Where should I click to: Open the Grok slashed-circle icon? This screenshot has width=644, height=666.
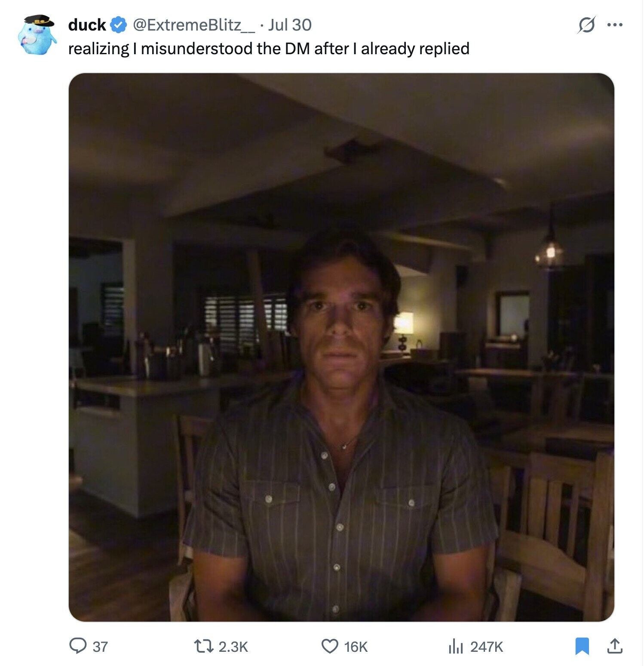coord(586,25)
